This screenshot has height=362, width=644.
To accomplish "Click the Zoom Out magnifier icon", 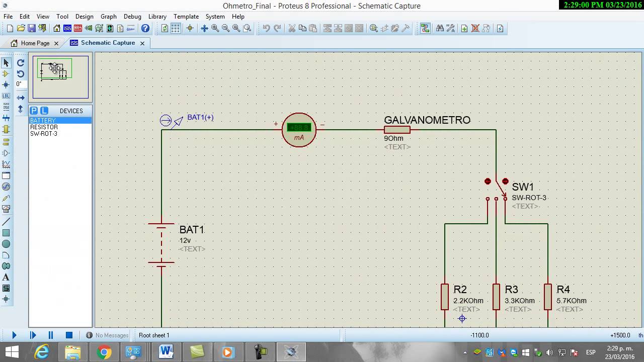I will (225, 28).
